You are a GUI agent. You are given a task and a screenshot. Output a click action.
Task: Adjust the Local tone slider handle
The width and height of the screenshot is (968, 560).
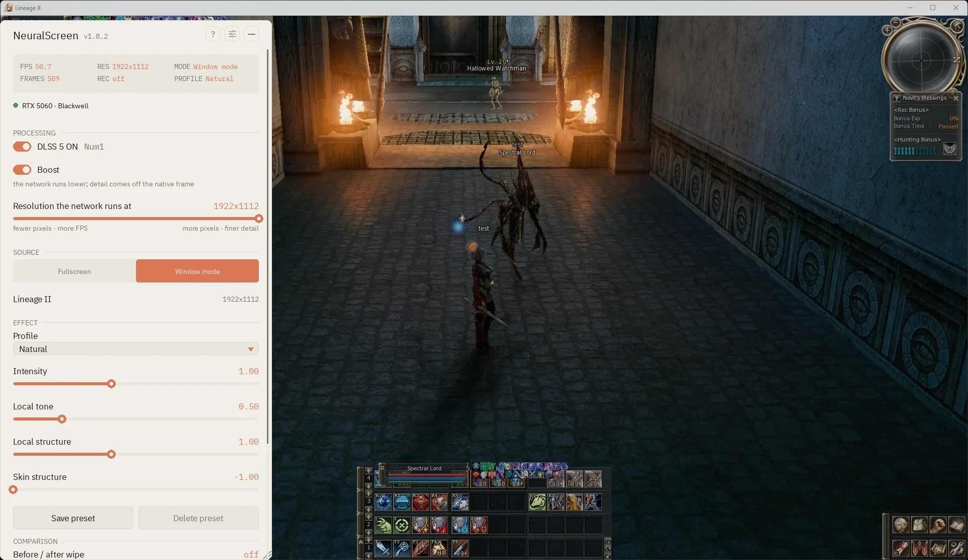[62, 419]
